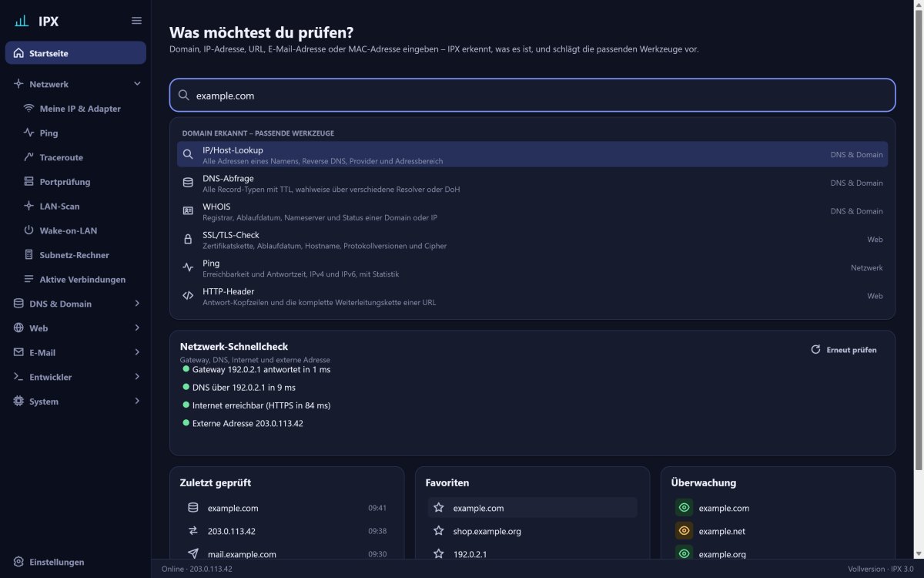924x578 pixels.
Task: Click the Erneut prüfen button
Action: pos(843,349)
